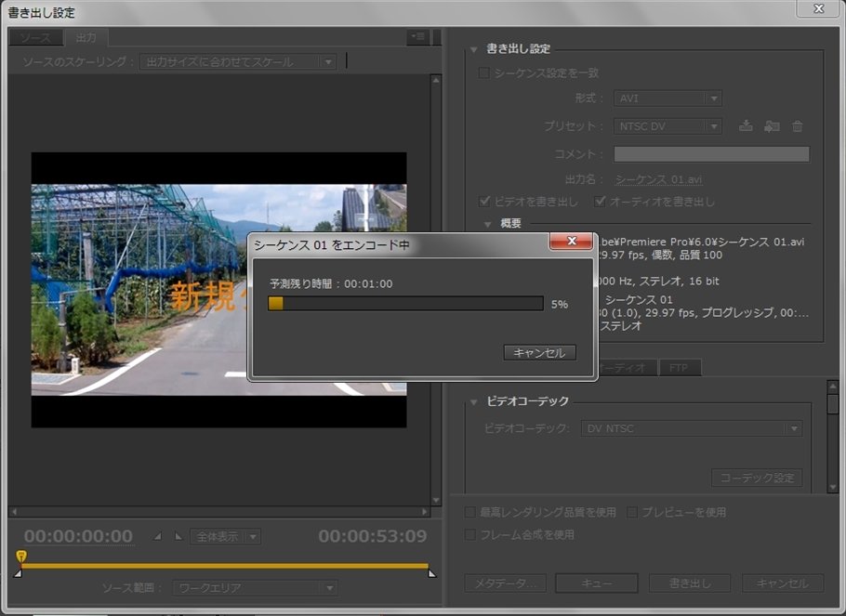846x616 pixels.
Task: Enable 最高レンダリング品質を使用 checkbox
Action: coord(471,512)
